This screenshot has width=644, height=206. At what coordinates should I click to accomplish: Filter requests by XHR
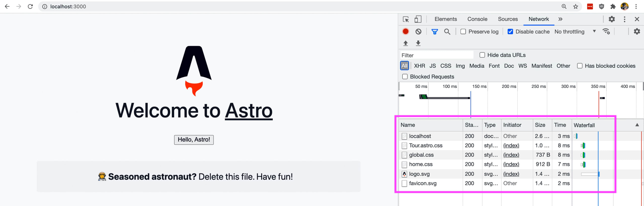pos(419,66)
